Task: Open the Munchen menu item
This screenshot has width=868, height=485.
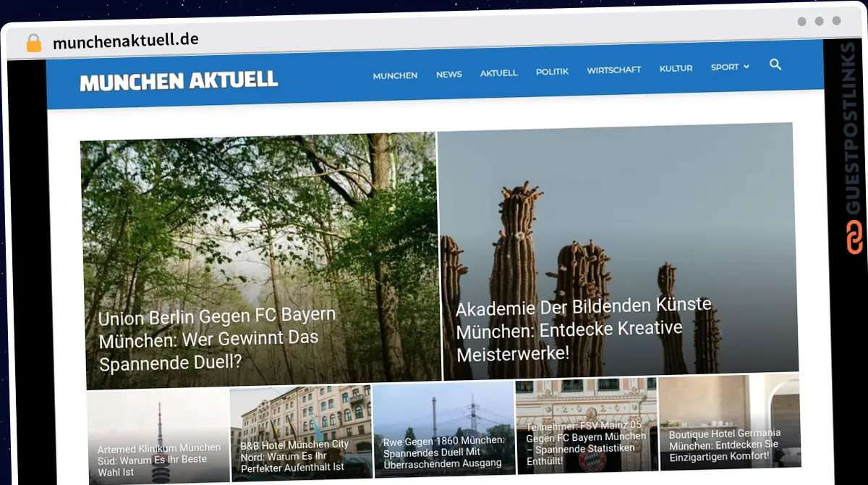Action: coord(395,75)
